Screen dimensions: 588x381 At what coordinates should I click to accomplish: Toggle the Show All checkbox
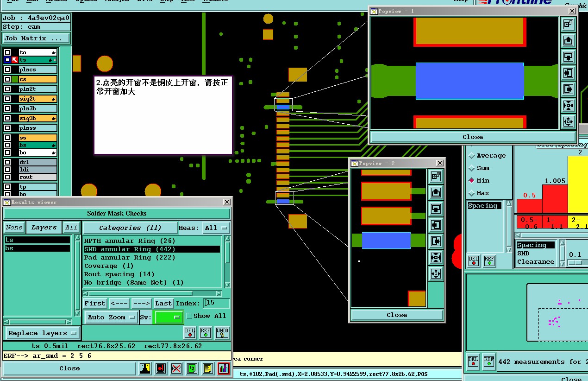[189, 316]
